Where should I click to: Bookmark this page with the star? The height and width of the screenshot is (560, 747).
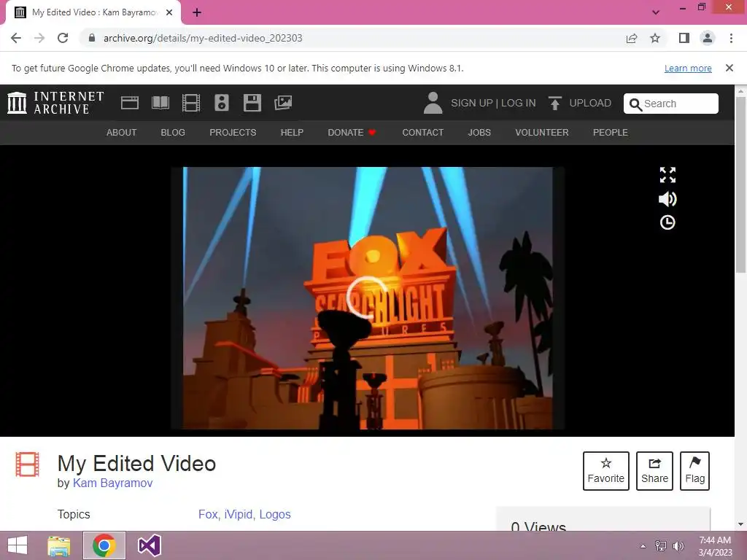click(x=655, y=38)
